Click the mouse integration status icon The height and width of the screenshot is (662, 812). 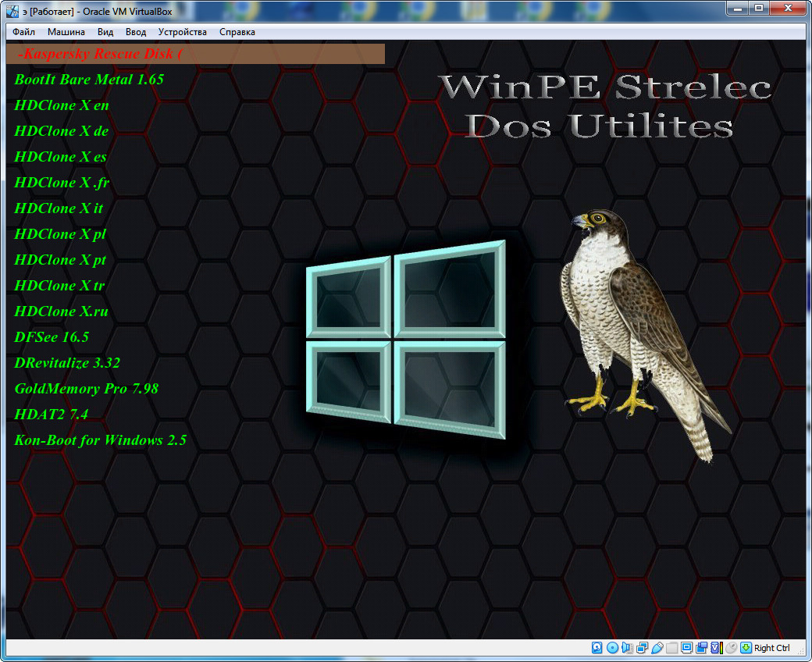pyautogui.click(x=732, y=647)
